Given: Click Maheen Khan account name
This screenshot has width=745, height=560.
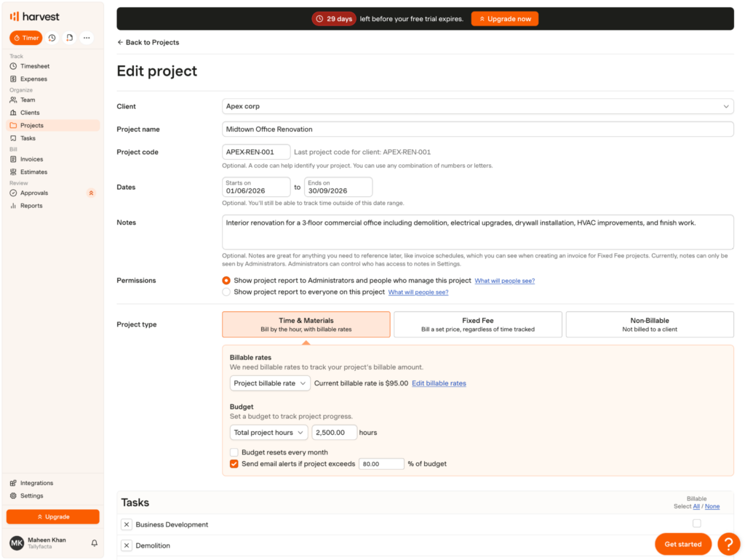Looking at the screenshot, I should pyautogui.click(x=47, y=540).
